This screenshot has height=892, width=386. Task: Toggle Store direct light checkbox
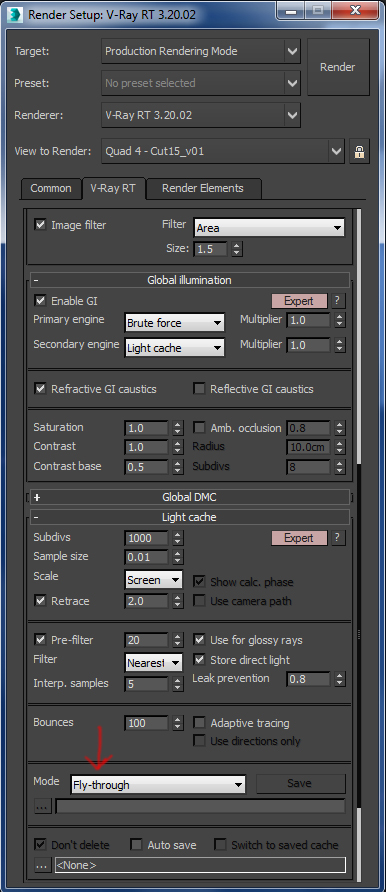coord(199,660)
